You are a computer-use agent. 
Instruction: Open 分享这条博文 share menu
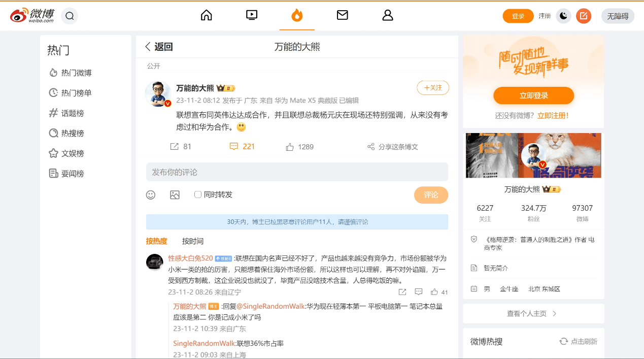pyautogui.click(x=392, y=147)
